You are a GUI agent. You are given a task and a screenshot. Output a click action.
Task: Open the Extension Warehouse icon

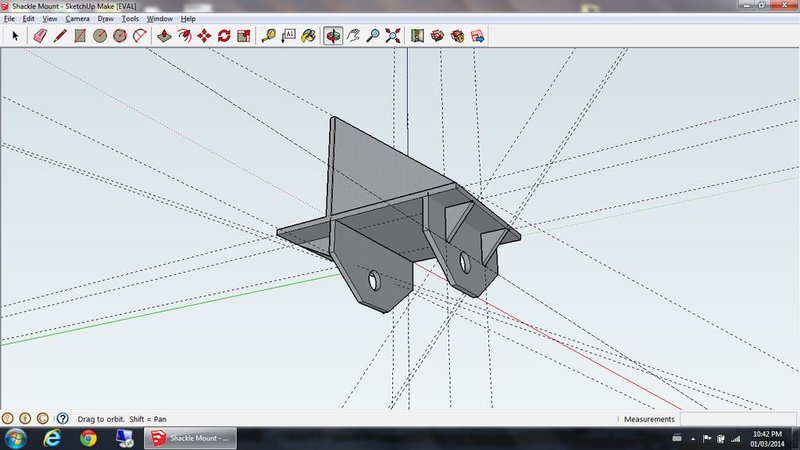457,36
